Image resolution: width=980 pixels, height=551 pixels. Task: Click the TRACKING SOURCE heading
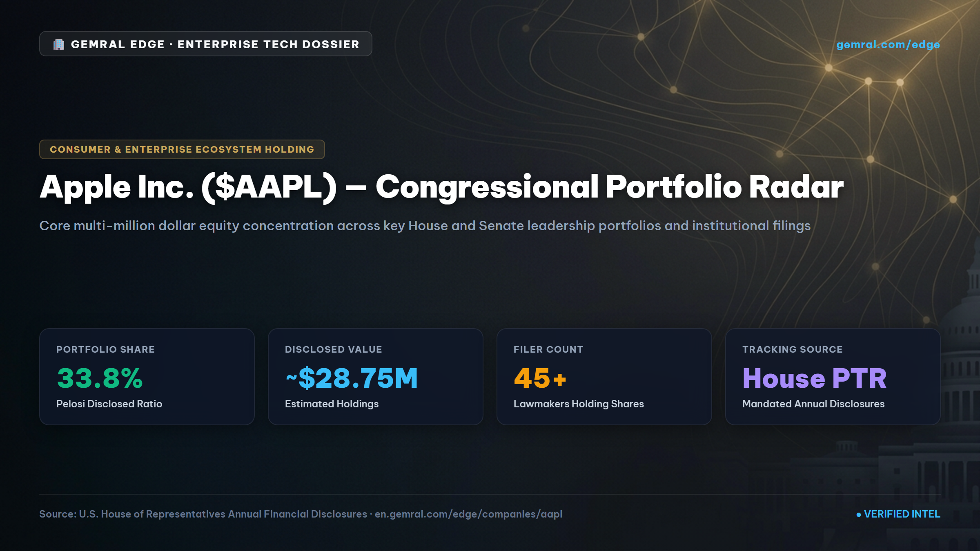pyautogui.click(x=793, y=349)
